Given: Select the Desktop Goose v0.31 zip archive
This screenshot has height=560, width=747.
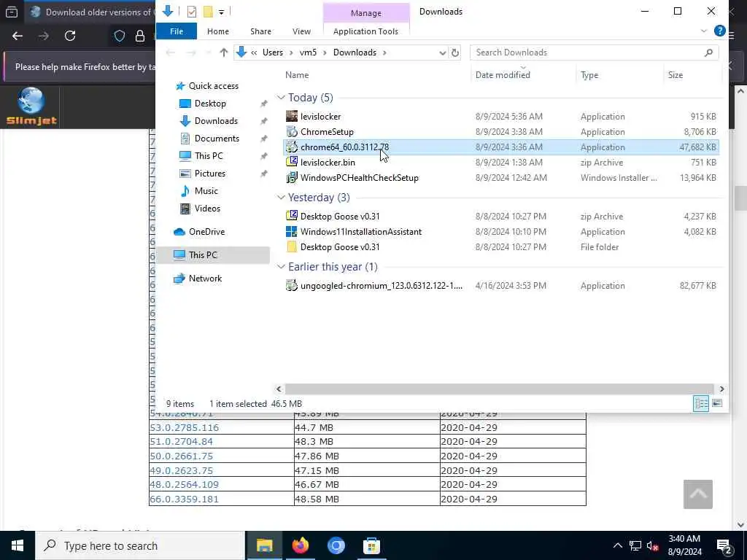Looking at the screenshot, I should pos(340,216).
